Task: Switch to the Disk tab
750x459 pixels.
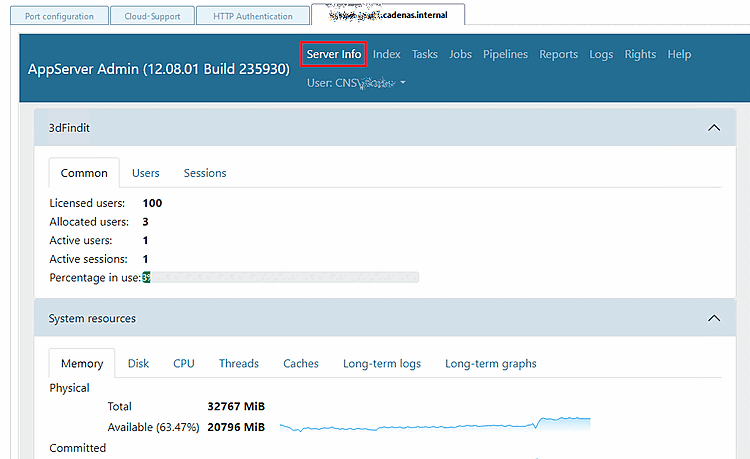Action: click(x=138, y=363)
